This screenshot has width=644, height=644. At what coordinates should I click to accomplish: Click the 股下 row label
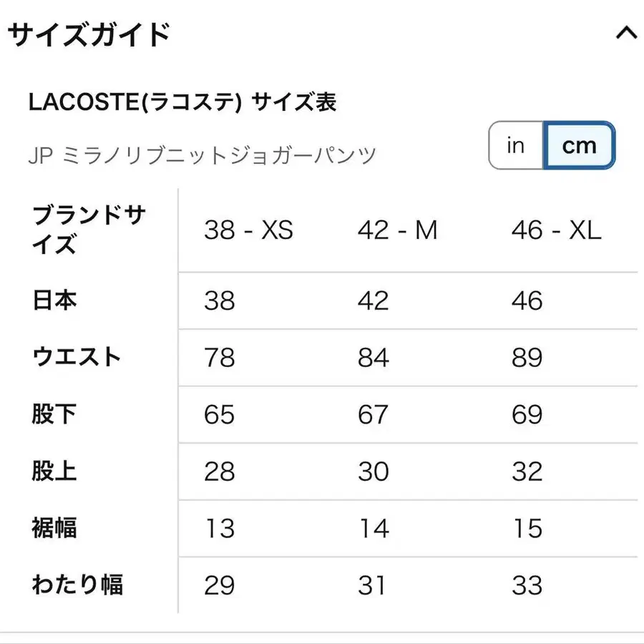click(55, 414)
